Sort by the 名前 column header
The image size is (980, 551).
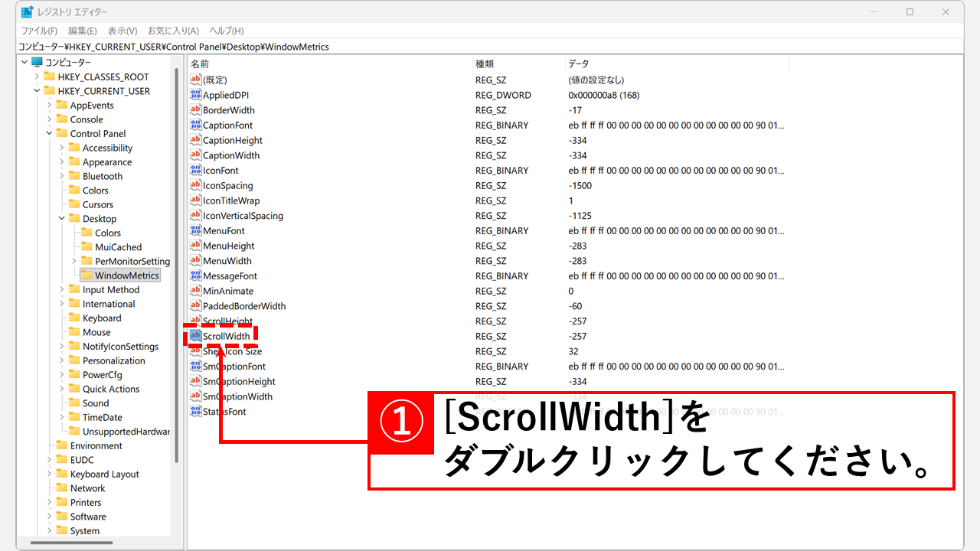[329, 64]
